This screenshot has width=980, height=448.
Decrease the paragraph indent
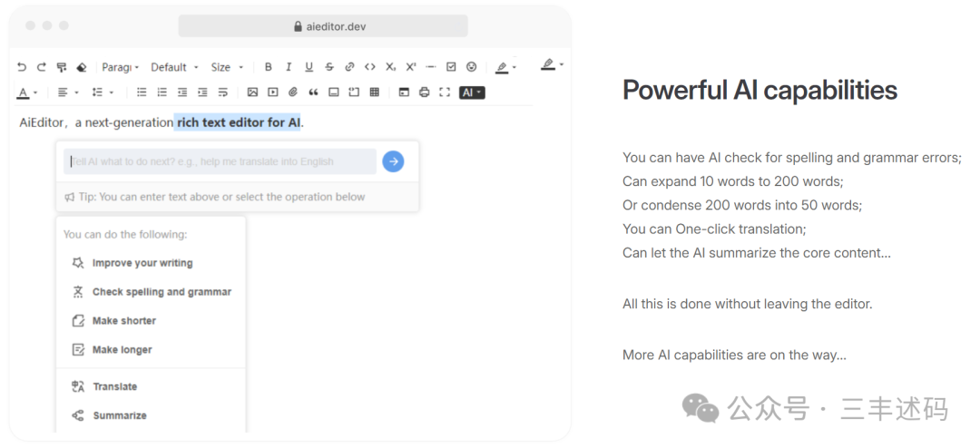click(181, 93)
